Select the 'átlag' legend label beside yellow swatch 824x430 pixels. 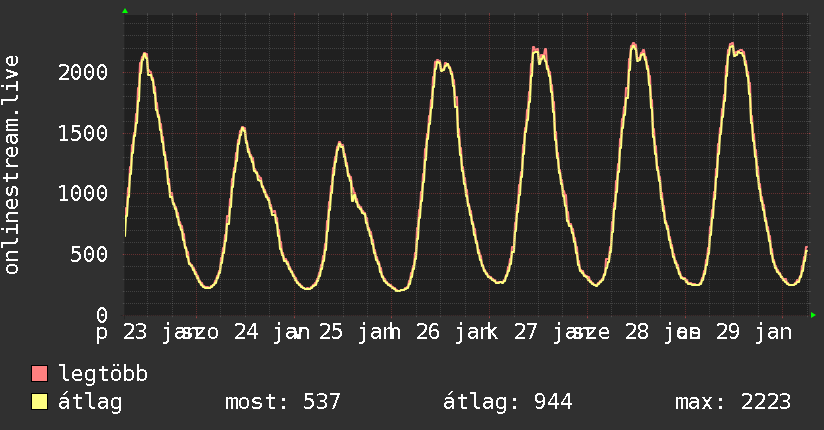click(90, 402)
